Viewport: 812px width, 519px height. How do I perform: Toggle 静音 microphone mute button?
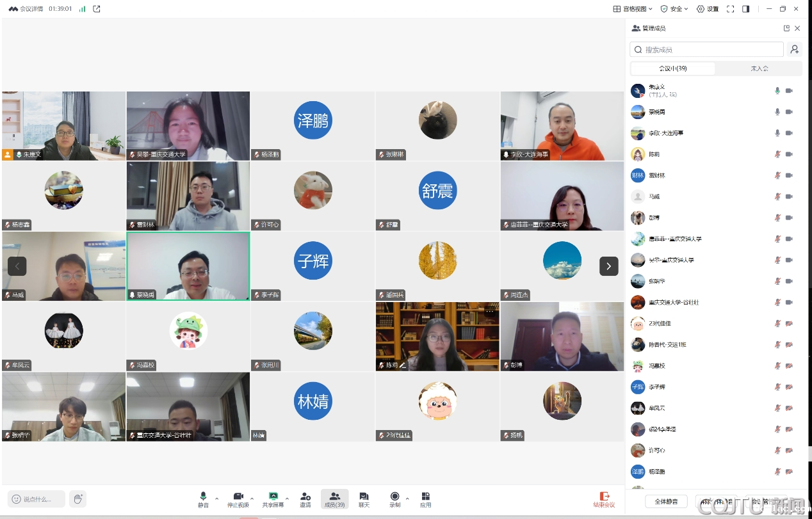(203, 499)
